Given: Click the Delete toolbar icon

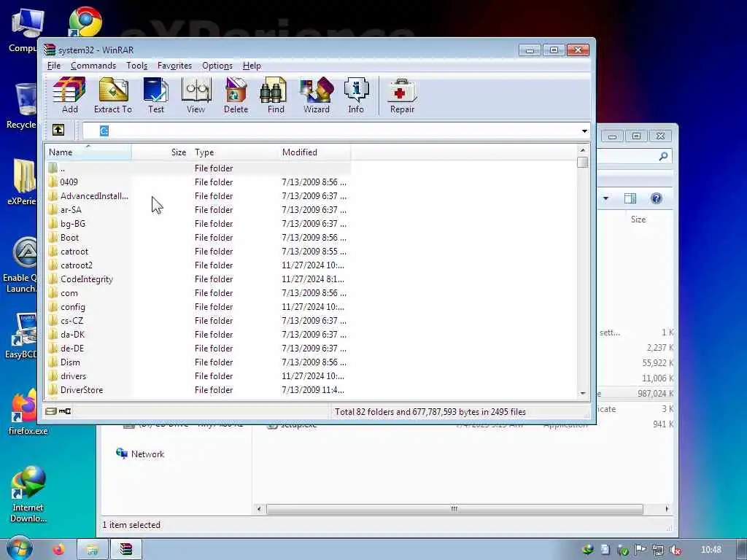Looking at the screenshot, I should pos(236,96).
